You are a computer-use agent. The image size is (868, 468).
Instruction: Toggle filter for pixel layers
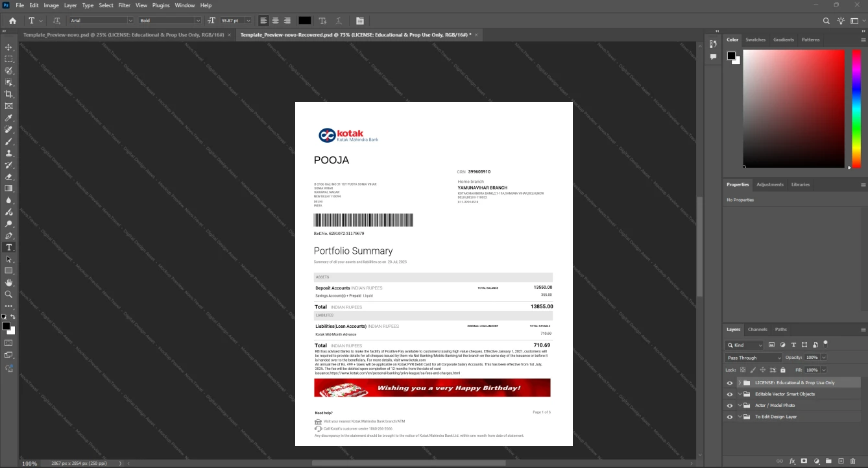(771, 345)
